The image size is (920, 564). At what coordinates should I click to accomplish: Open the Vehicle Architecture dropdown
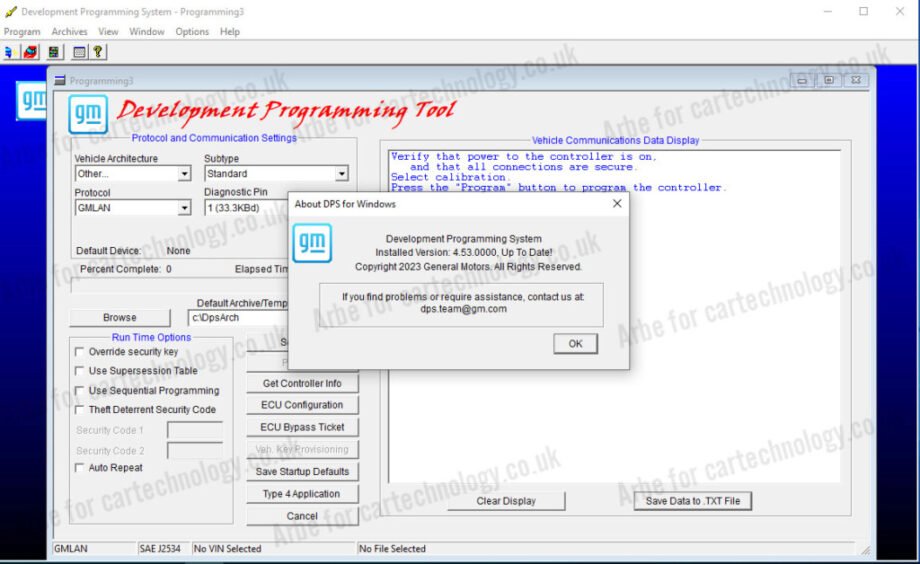(184, 174)
